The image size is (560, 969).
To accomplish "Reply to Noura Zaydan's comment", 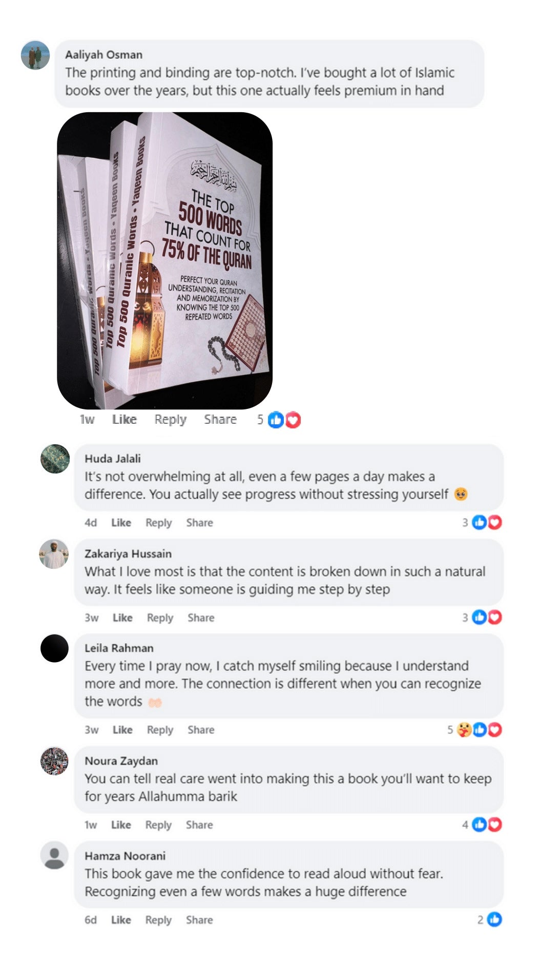I will click(x=158, y=825).
